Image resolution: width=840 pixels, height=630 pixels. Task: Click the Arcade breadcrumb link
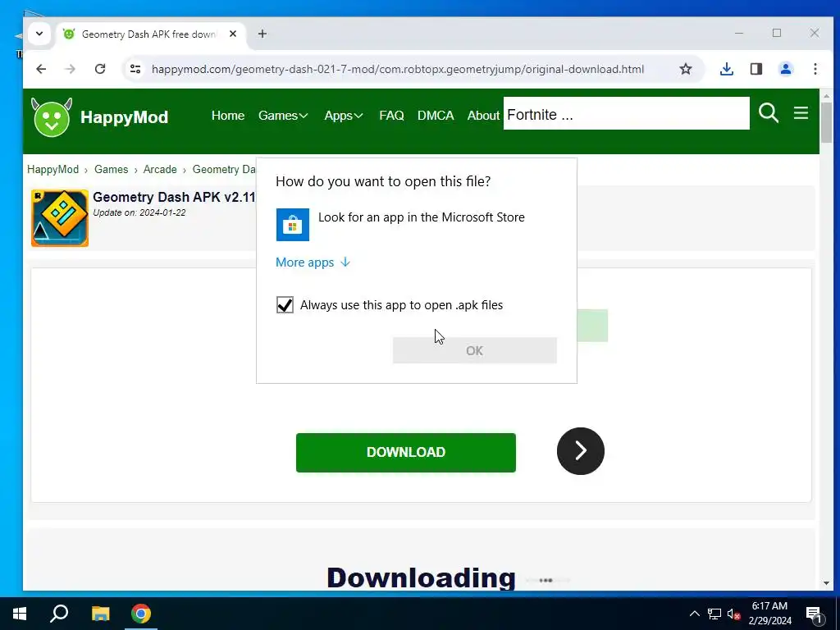coord(160,169)
